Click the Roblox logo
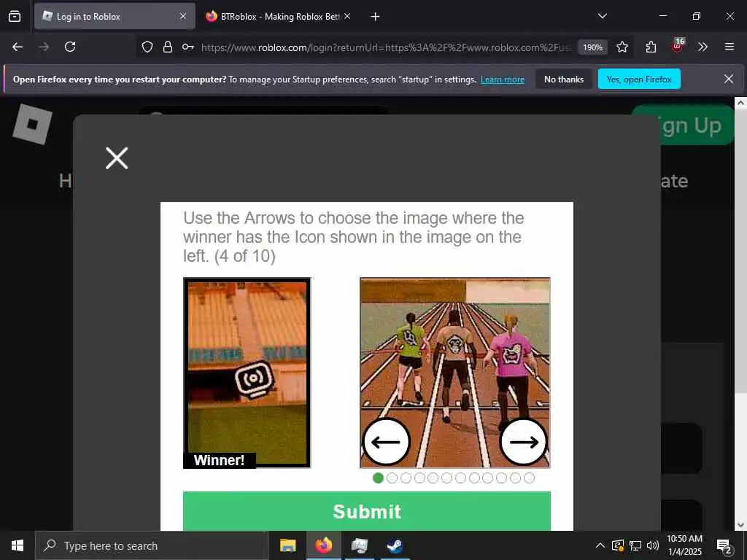 [32, 124]
